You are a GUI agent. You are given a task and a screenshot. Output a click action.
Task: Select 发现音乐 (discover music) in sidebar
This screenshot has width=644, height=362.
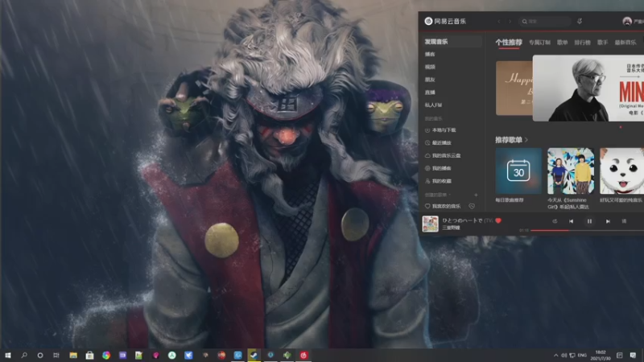(452, 42)
